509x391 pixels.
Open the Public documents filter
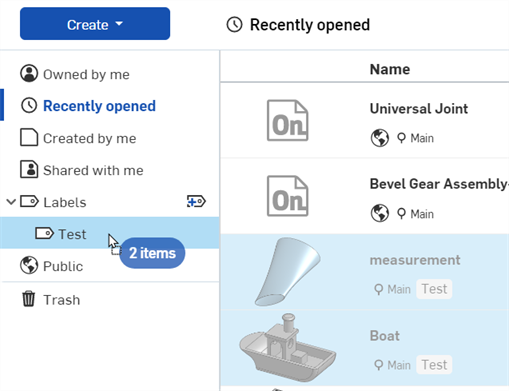[x=51, y=266]
